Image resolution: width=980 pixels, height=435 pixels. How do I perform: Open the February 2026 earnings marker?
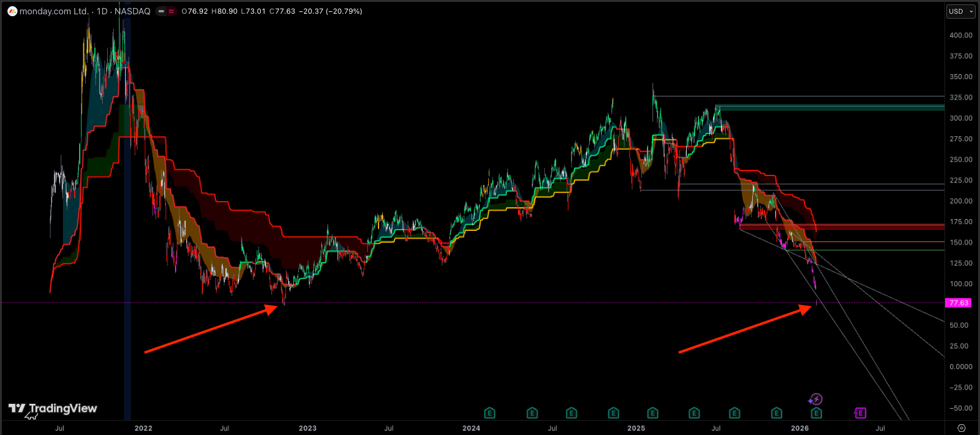[816, 413]
